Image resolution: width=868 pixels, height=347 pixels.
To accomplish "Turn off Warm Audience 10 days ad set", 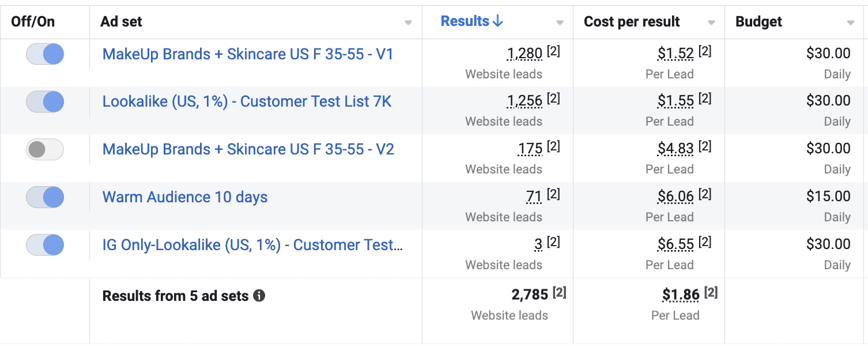I will [x=45, y=198].
